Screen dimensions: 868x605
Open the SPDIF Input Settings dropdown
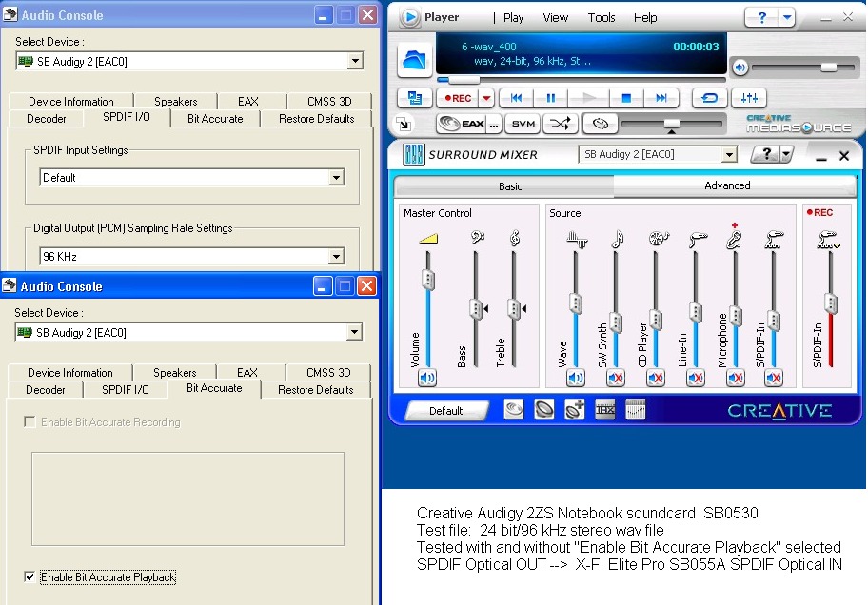[x=335, y=178]
